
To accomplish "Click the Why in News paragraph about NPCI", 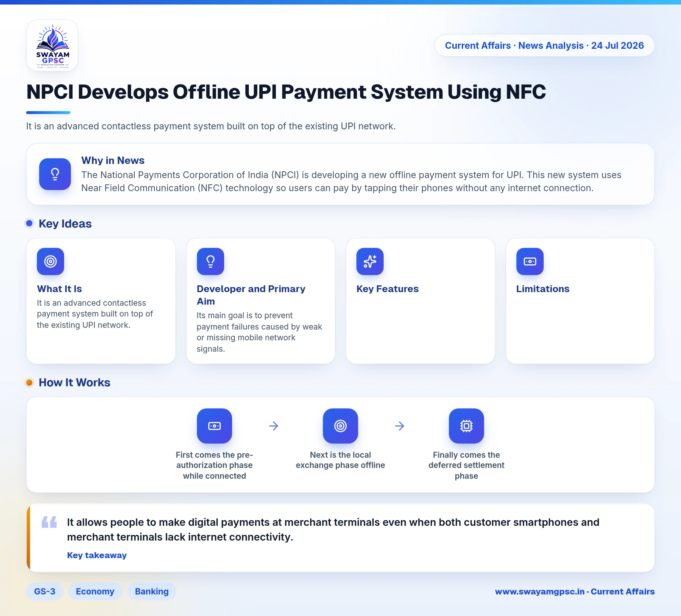I will (351, 181).
